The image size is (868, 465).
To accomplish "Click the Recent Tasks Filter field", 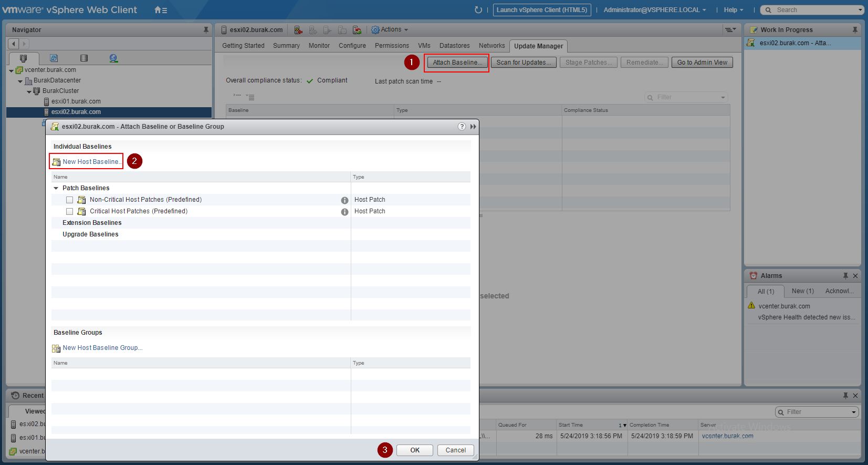I will 817,412.
